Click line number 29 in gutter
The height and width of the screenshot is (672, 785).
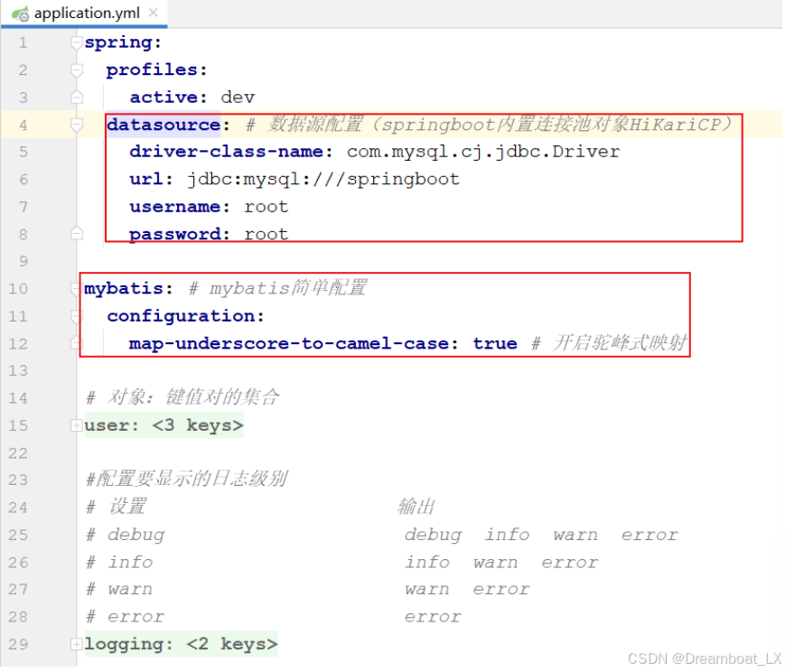[x=18, y=645]
